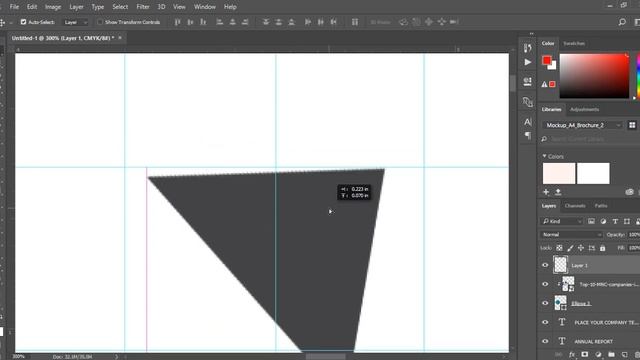Filter layers by adjustment kind
This screenshot has width=640, height=360.
coord(603,221)
